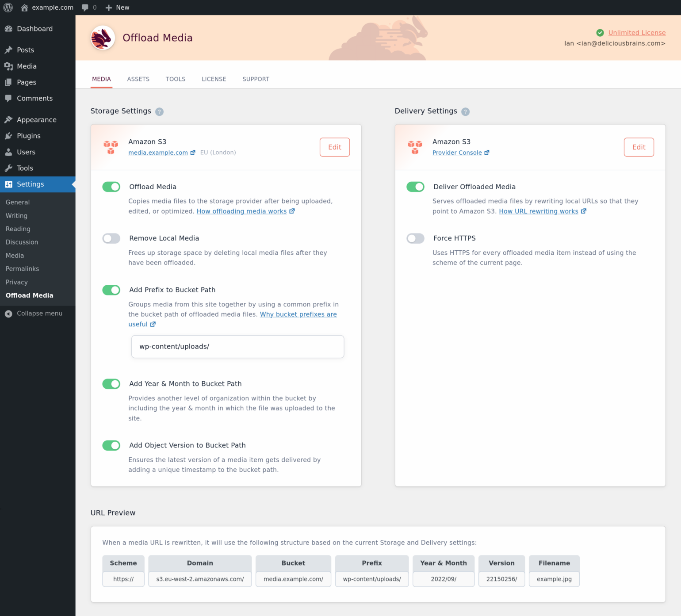Click the home icon beside example.com
This screenshot has width=681, height=616.
pos(24,8)
